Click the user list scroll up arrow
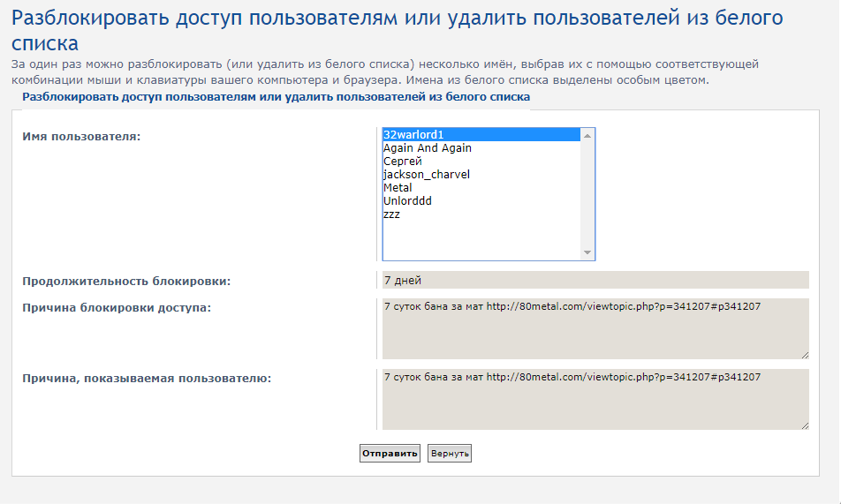The height and width of the screenshot is (504, 841). [x=587, y=136]
